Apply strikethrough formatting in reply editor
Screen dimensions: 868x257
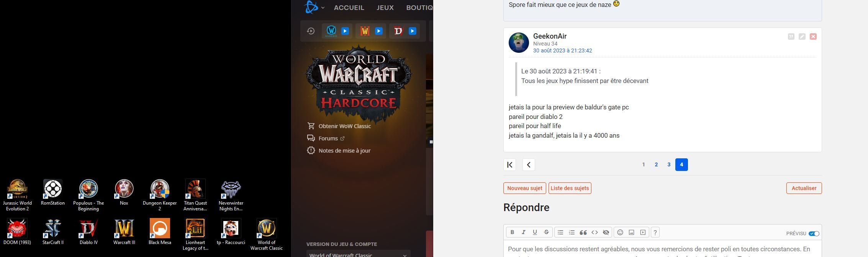(546, 232)
